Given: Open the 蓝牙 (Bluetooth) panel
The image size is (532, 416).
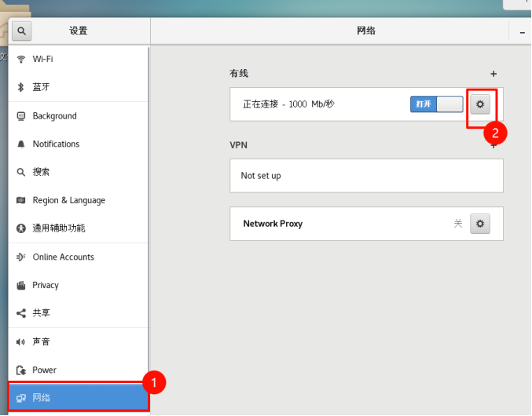Looking at the screenshot, I should (x=78, y=87).
